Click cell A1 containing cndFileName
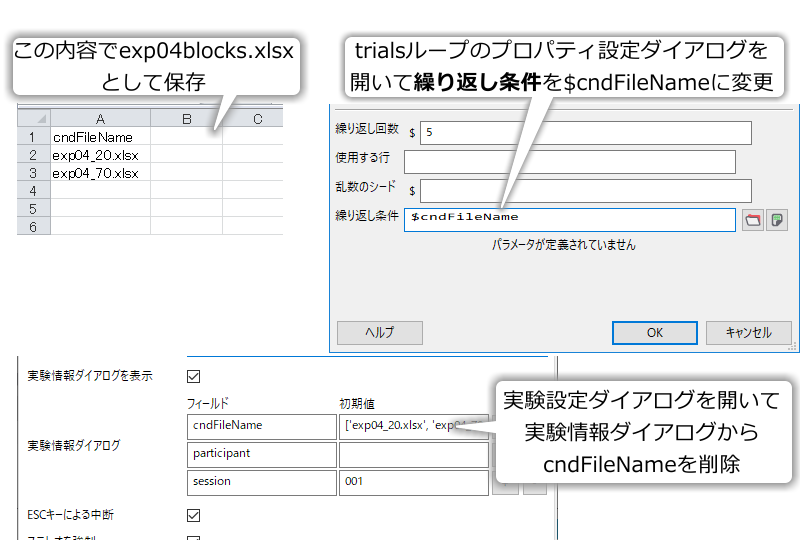Viewport: 800px width, 540px height. [x=101, y=137]
